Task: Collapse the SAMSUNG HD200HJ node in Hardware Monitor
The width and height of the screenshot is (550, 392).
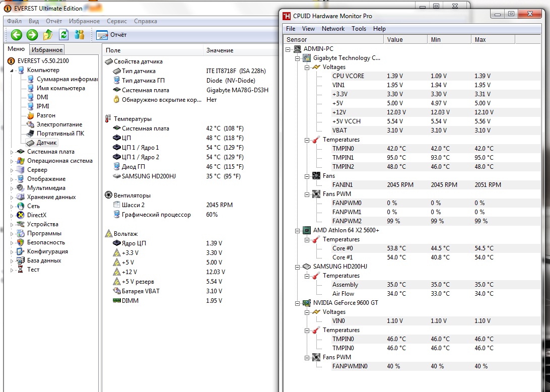Action: pyautogui.click(x=298, y=267)
